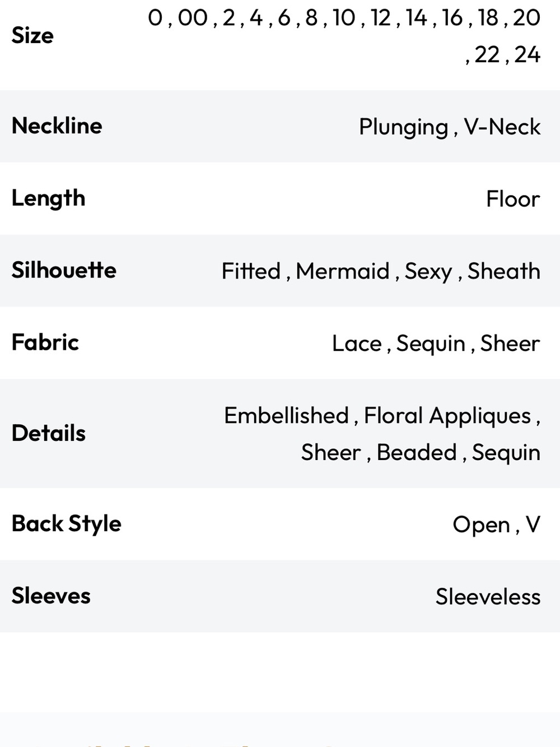Click the Open, V back style value
The image size is (560, 747).
[x=496, y=525]
